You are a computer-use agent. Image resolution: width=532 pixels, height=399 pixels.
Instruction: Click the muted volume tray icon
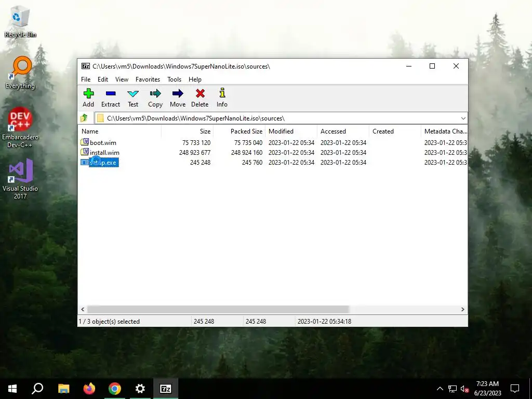click(x=464, y=389)
